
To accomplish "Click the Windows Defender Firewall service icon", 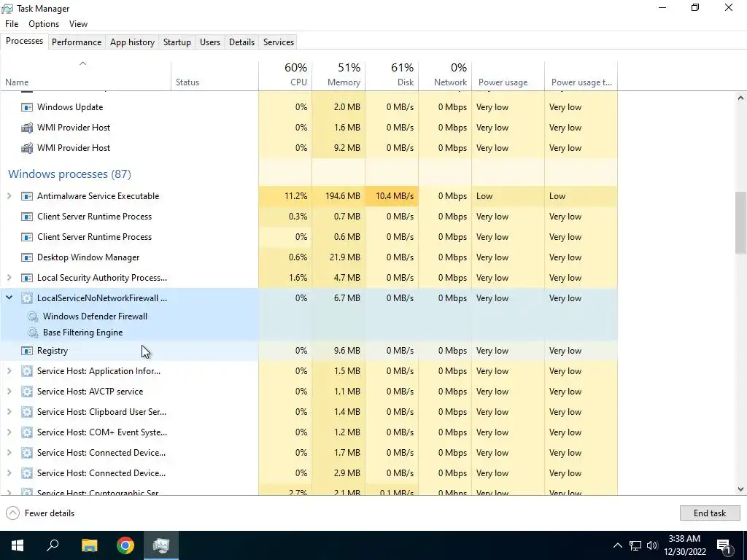I will pyautogui.click(x=33, y=316).
